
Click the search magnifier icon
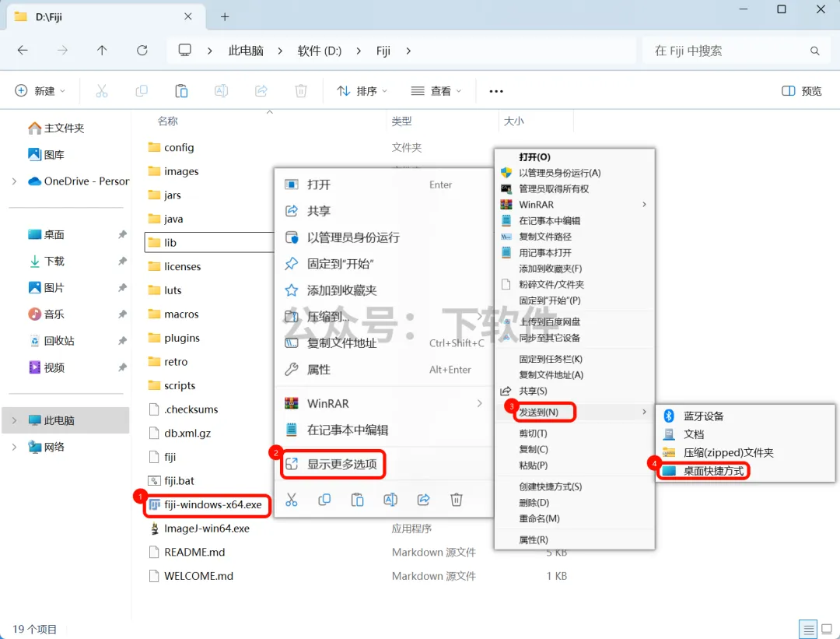tap(814, 51)
